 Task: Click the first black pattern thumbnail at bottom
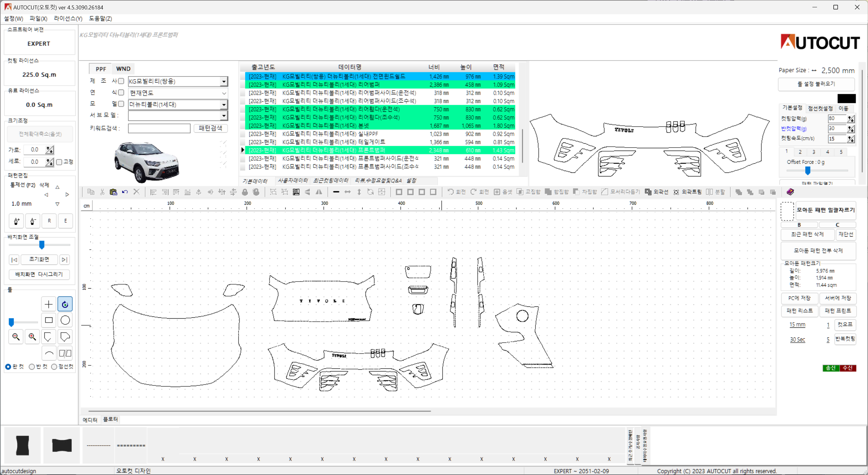coord(22,445)
